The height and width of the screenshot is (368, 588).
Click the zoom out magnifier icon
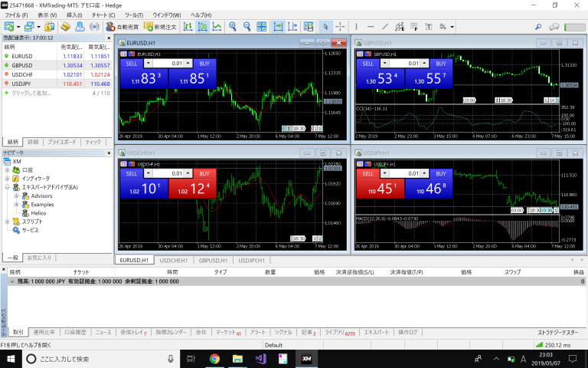(248, 27)
